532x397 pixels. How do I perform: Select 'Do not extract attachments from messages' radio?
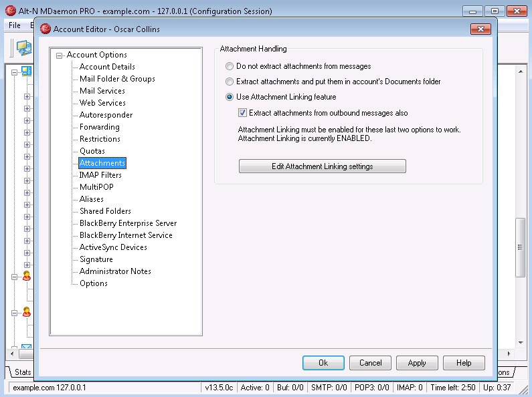(x=230, y=66)
